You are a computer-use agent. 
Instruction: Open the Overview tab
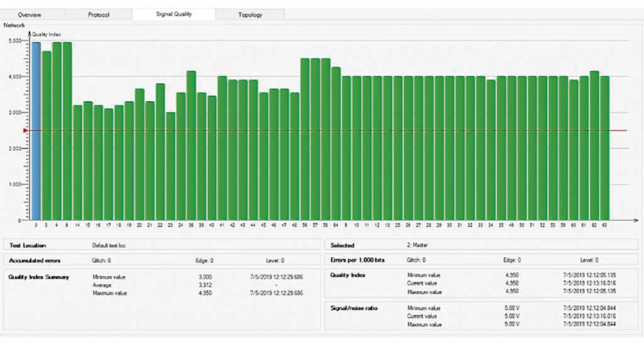tap(30, 14)
